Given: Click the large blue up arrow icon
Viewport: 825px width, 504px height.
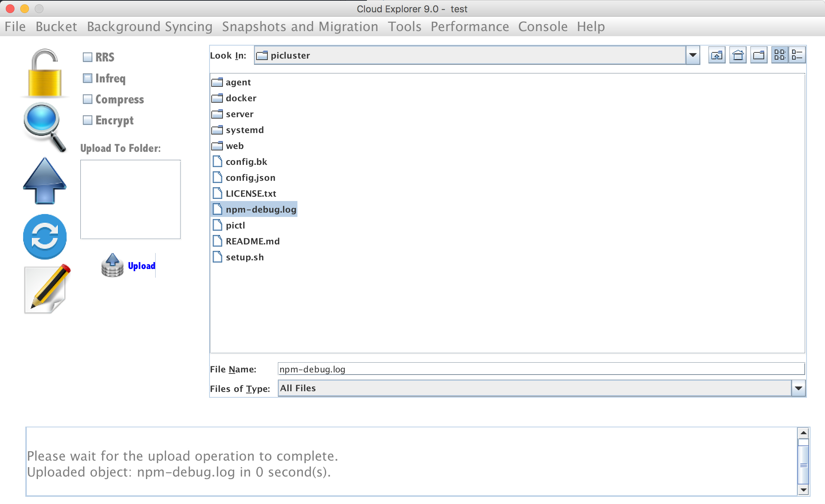Looking at the screenshot, I should point(45,181).
